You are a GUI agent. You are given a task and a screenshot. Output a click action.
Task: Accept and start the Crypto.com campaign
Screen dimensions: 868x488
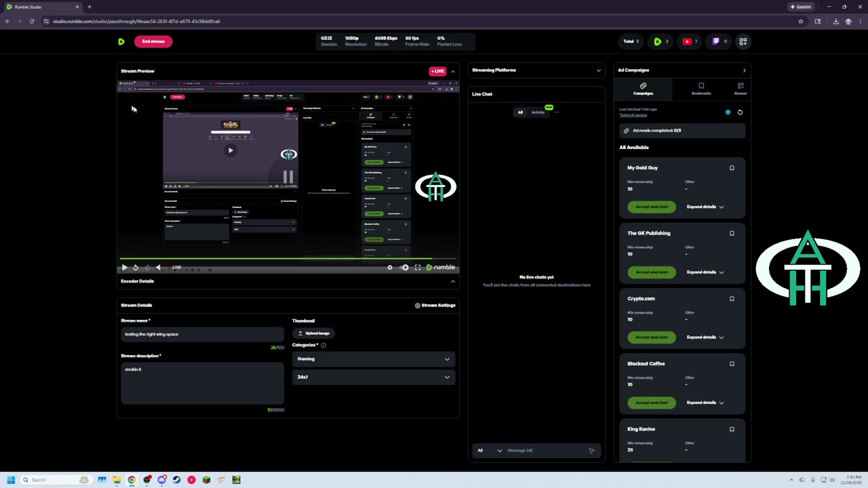pos(652,338)
